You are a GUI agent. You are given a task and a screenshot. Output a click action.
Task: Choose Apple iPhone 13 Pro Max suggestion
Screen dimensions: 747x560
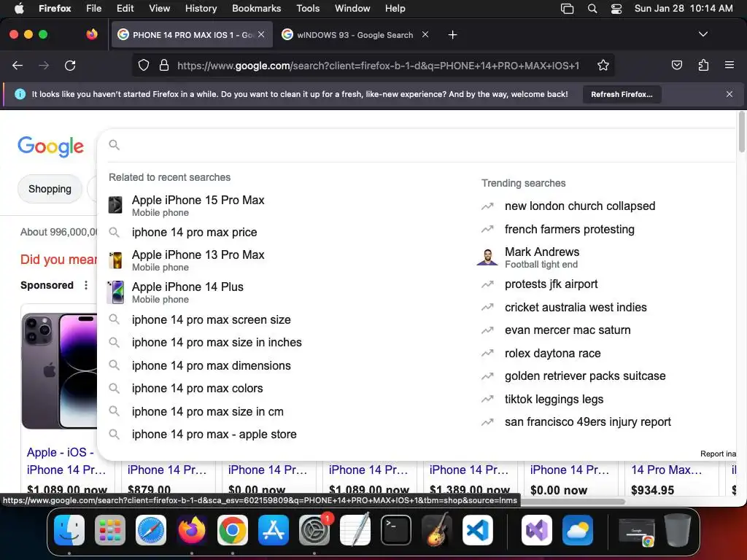pos(198,260)
